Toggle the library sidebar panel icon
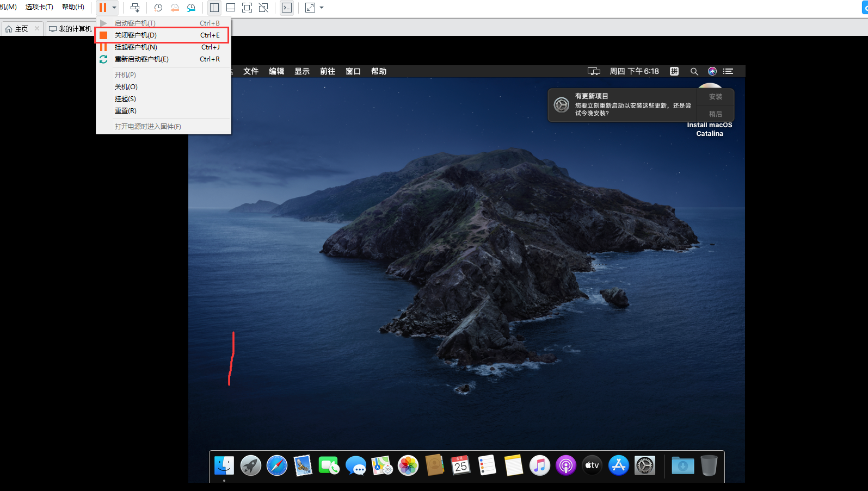 (214, 8)
